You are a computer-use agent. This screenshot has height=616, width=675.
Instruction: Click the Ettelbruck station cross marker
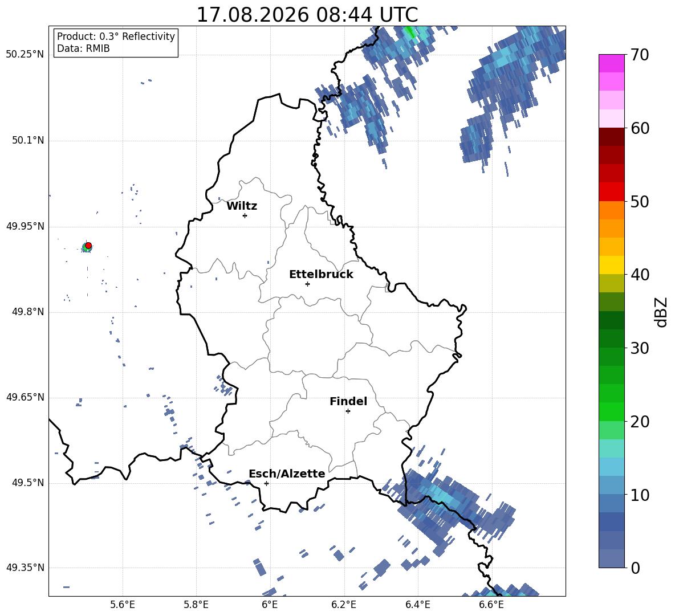[x=307, y=284]
